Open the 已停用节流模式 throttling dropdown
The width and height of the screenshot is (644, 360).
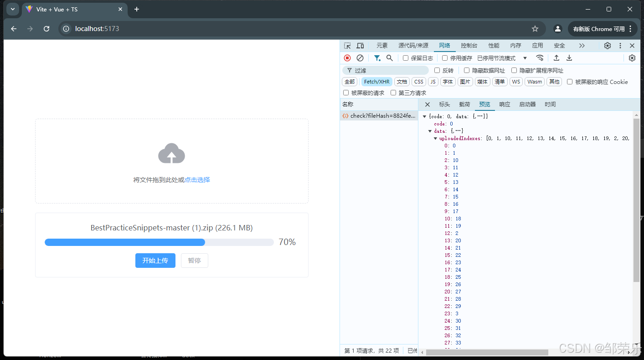[502, 58]
